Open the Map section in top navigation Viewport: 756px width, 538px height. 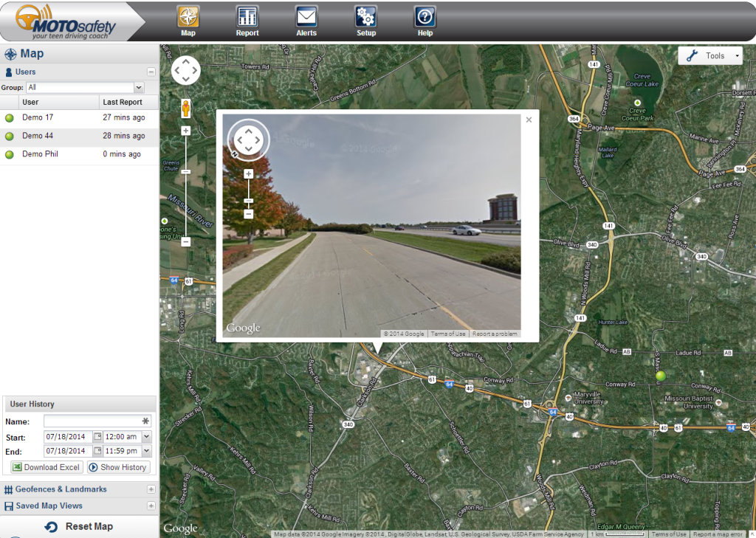click(188, 20)
